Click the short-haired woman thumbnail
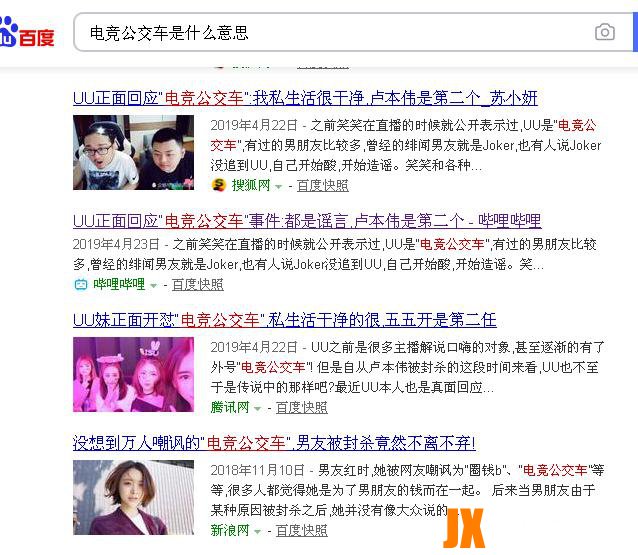This screenshot has height=555, width=638. coord(133,497)
